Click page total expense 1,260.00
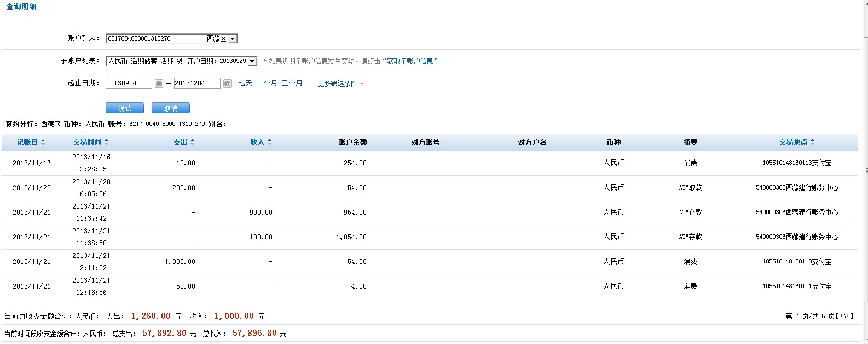Viewport: 868px width, 344px height. coord(151,316)
